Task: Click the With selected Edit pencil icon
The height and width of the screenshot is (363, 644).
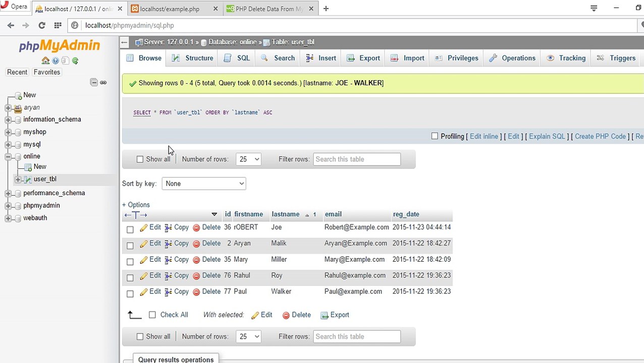Action: coord(255,315)
